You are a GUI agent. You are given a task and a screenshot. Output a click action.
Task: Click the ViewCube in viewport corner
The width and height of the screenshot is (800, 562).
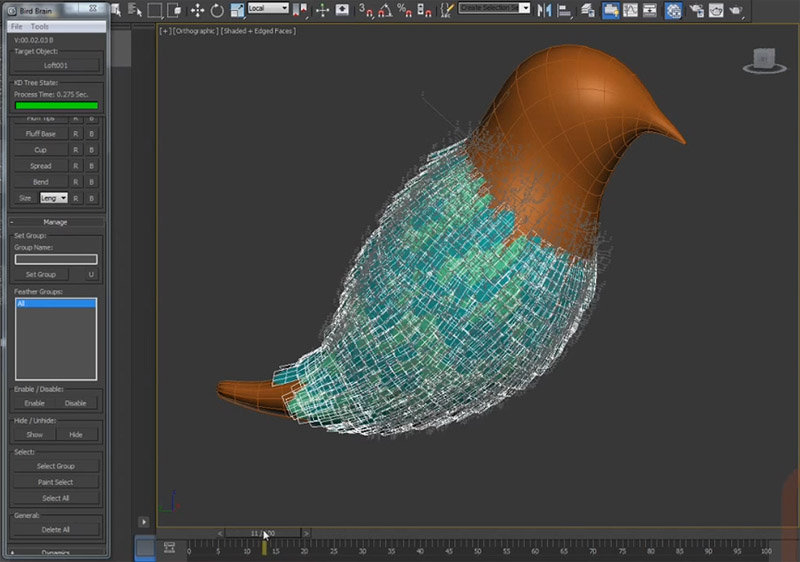pos(763,58)
